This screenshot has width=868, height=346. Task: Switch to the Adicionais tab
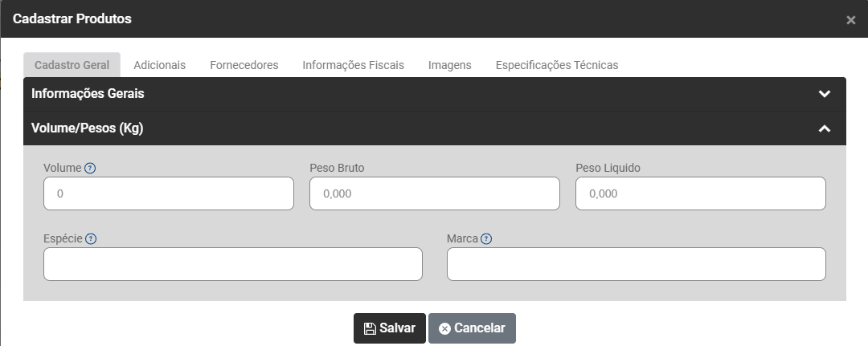pyautogui.click(x=159, y=65)
